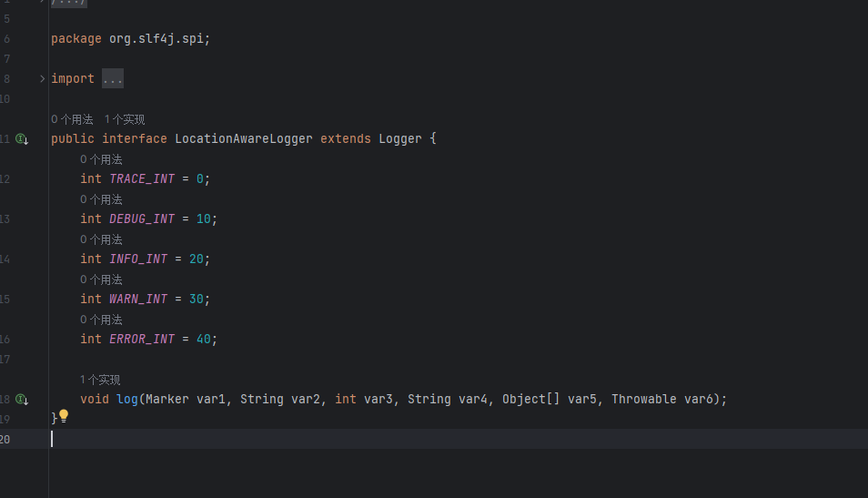Click the implementations gutter icon beside log method
This screenshot has width=868, height=498.
click(x=21, y=400)
